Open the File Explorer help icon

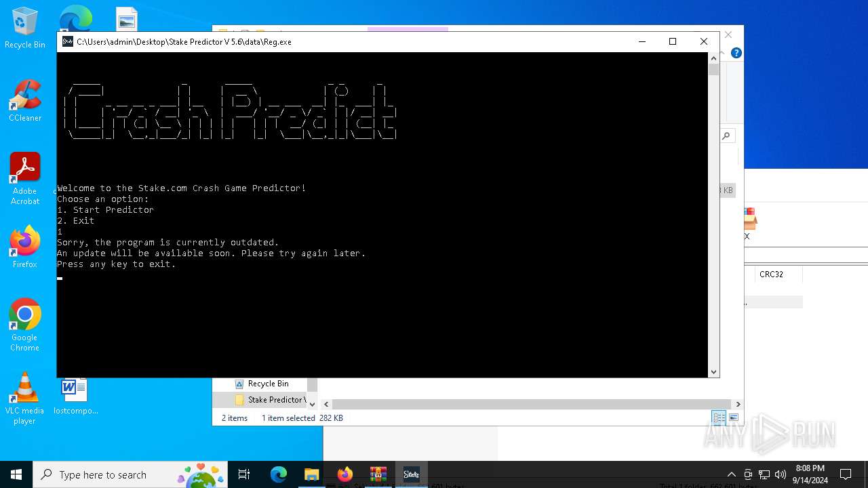[x=736, y=53]
